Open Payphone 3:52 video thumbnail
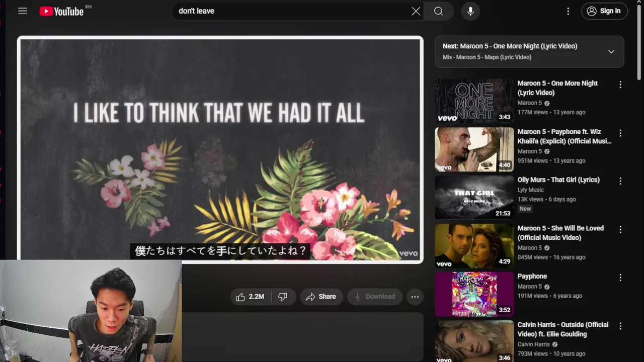Image resolution: width=644 pixels, height=362 pixels. click(x=474, y=294)
